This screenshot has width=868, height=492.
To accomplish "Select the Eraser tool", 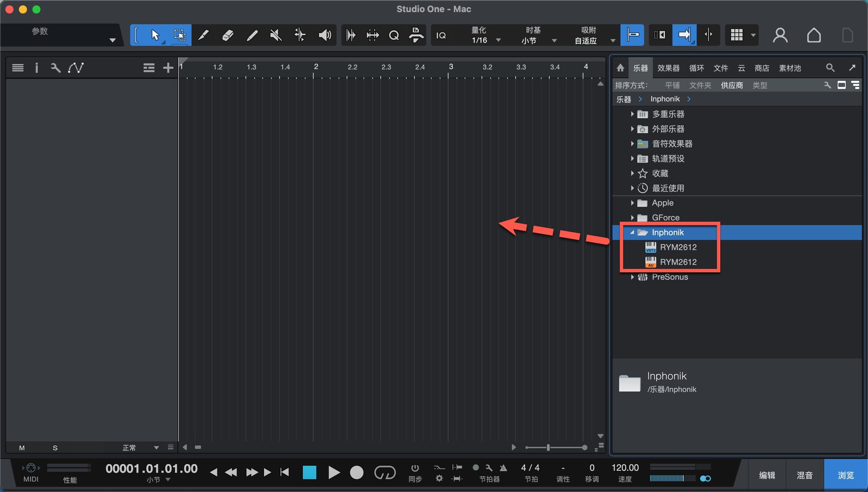I will [x=228, y=35].
